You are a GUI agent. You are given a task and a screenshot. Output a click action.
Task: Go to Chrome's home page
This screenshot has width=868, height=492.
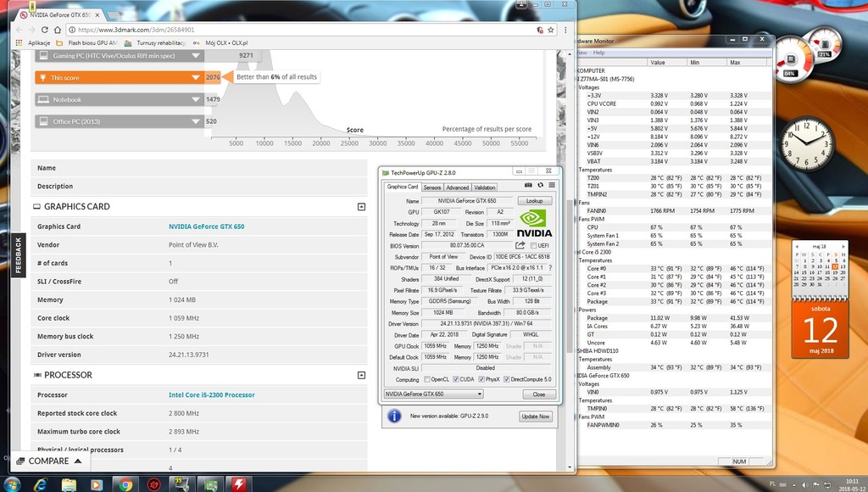(58, 30)
